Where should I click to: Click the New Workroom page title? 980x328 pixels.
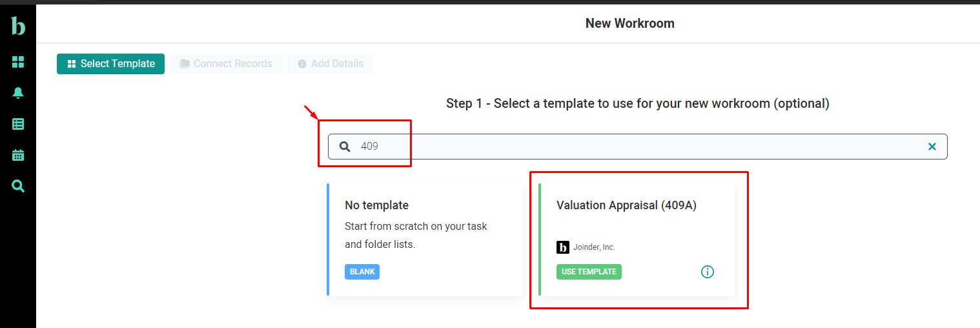point(629,23)
